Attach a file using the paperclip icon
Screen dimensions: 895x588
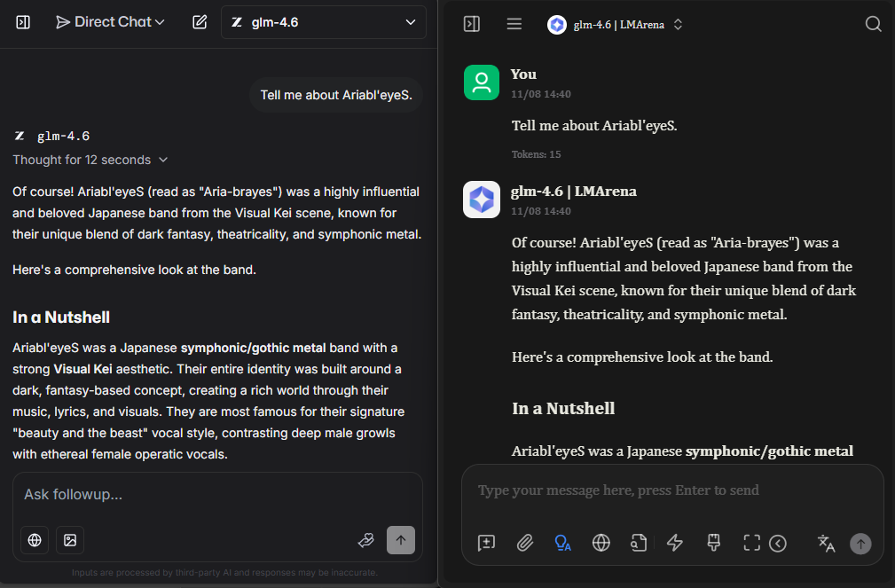pos(524,543)
